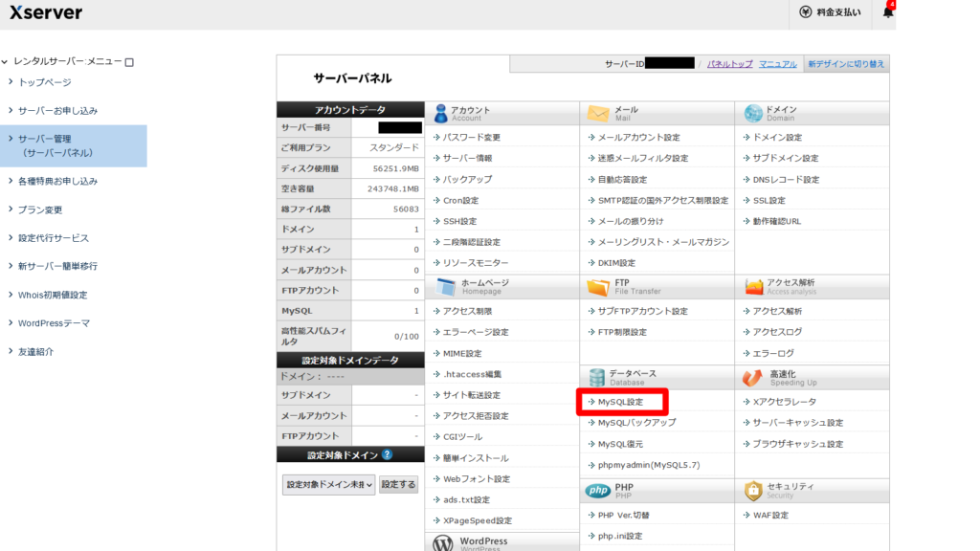Click the 高速化 section arrow icon
Image resolution: width=980 pixels, height=551 pixels.
752,377
